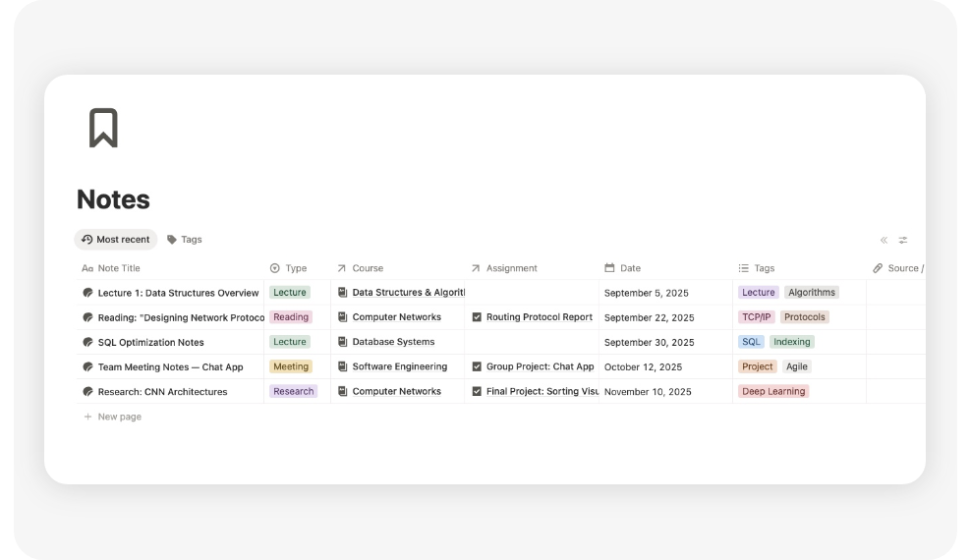This screenshot has height=560, width=970.
Task: Open Final Project: Sorting Visualizer assignment
Action: (x=542, y=391)
